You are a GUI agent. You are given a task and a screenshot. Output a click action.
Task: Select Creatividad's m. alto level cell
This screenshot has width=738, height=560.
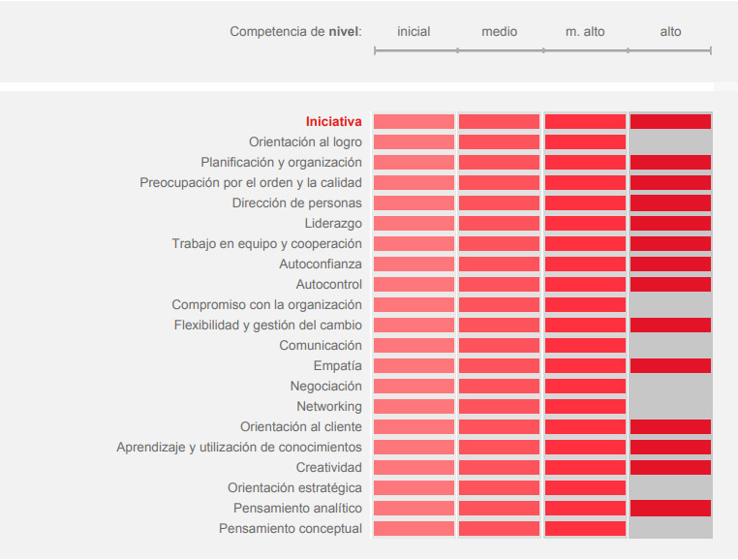(x=585, y=468)
